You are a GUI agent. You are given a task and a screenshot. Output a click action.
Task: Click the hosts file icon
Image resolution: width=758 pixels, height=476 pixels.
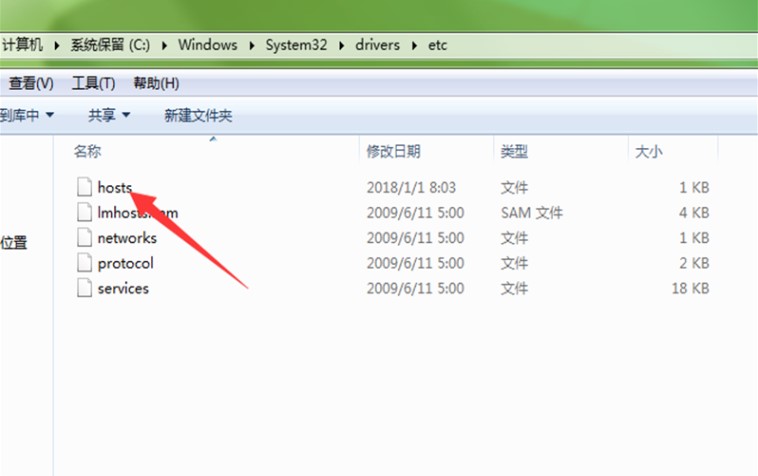tap(84, 187)
